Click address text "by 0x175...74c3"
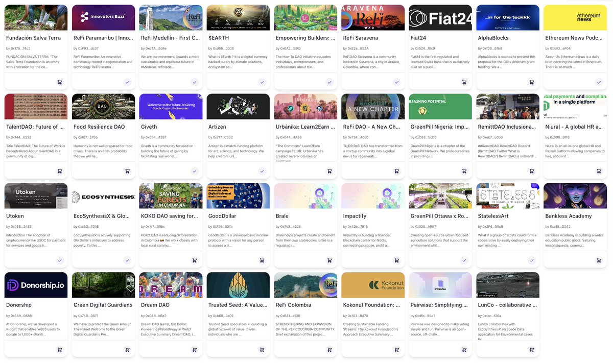The height and width of the screenshot is (364, 613). (18, 48)
